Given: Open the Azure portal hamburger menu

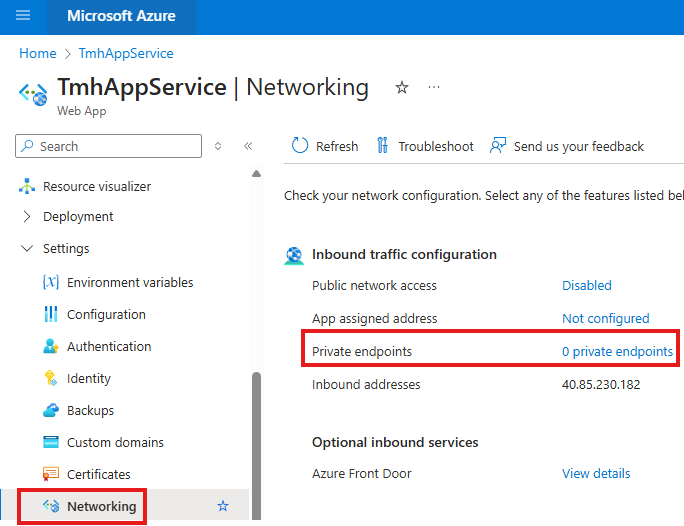Looking at the screenshot, I should pos(23,16).
